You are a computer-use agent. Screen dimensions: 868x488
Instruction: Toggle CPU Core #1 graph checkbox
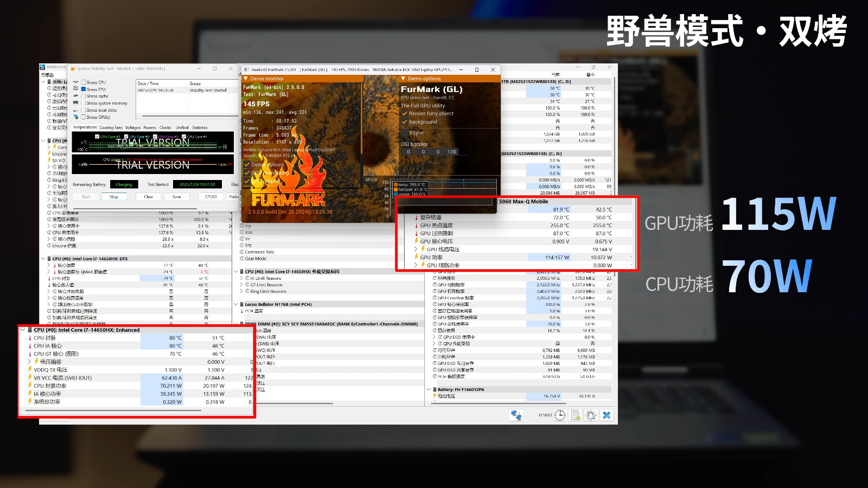click(97, 137)
